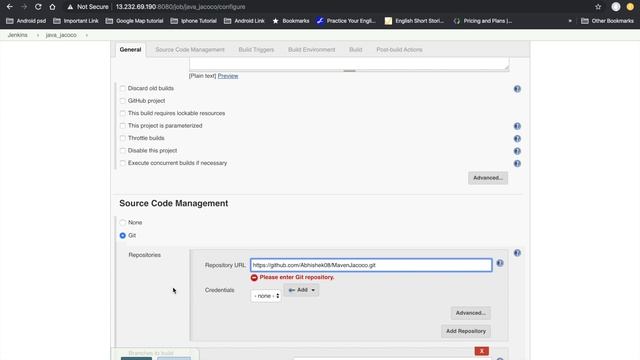Screen dimensions: 640x360
Task: Show help for Repository URL field
Action: [500, 263]
